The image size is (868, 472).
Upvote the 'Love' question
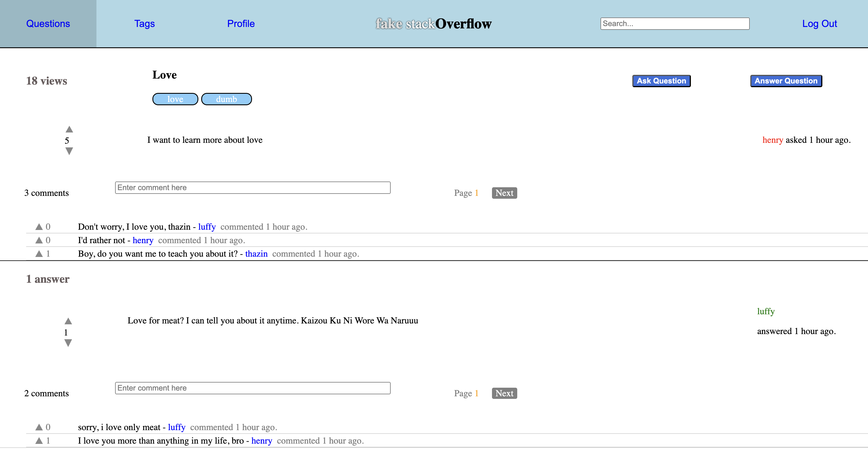pos(69,129)
